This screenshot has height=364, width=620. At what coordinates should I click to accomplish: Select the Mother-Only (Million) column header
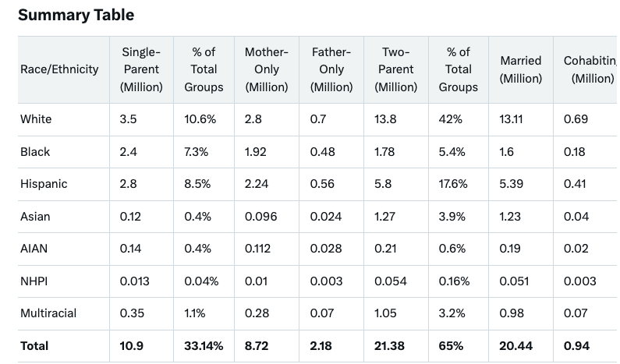click(266, 69)
